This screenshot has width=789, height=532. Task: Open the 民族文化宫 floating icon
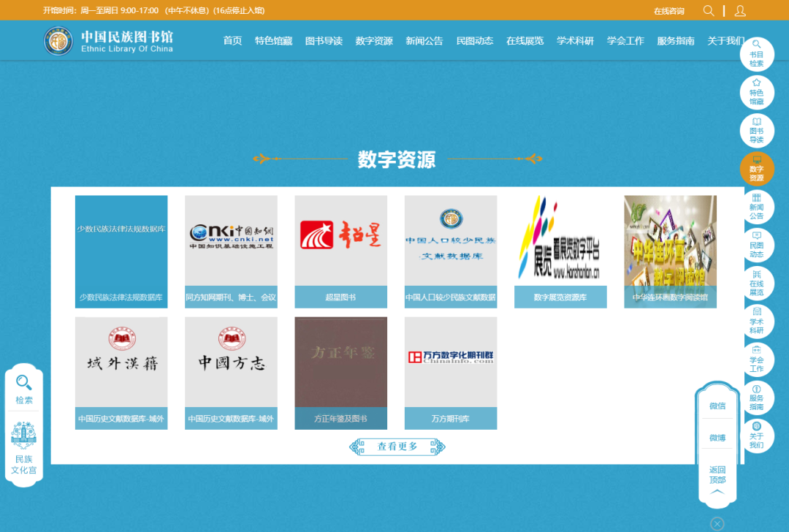[x=23, y=447]
